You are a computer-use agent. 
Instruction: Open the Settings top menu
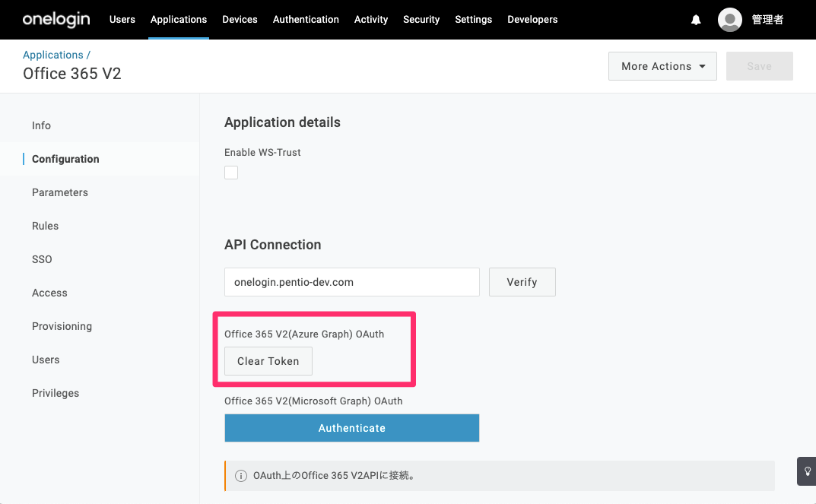pos(474,19)
